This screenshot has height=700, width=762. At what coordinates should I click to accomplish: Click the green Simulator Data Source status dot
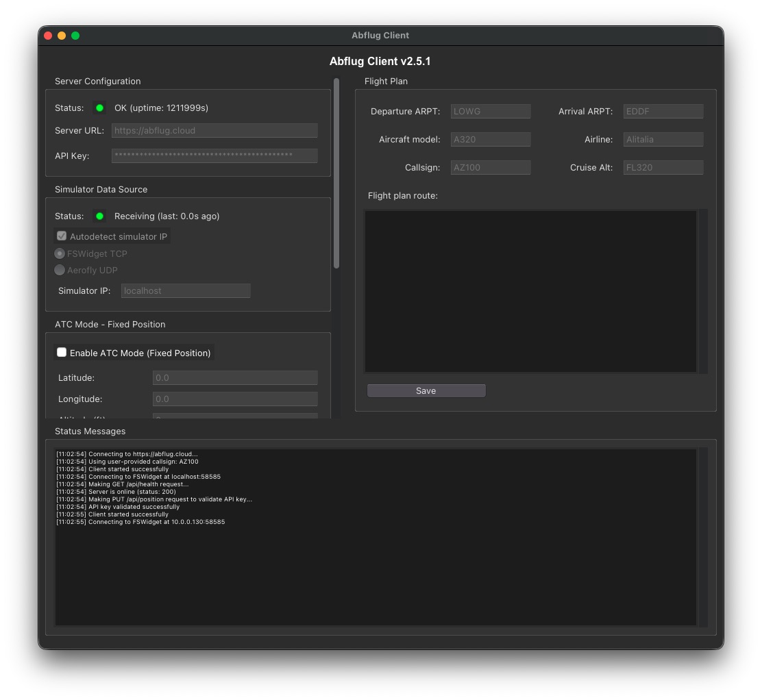pos(99,216)
